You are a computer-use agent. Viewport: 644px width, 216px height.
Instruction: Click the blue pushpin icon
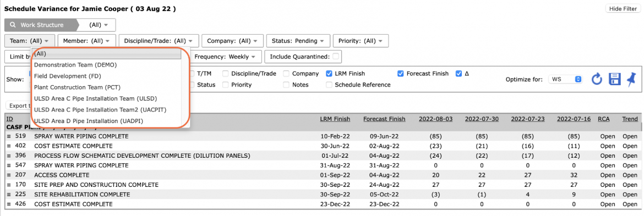click(631, 79)
